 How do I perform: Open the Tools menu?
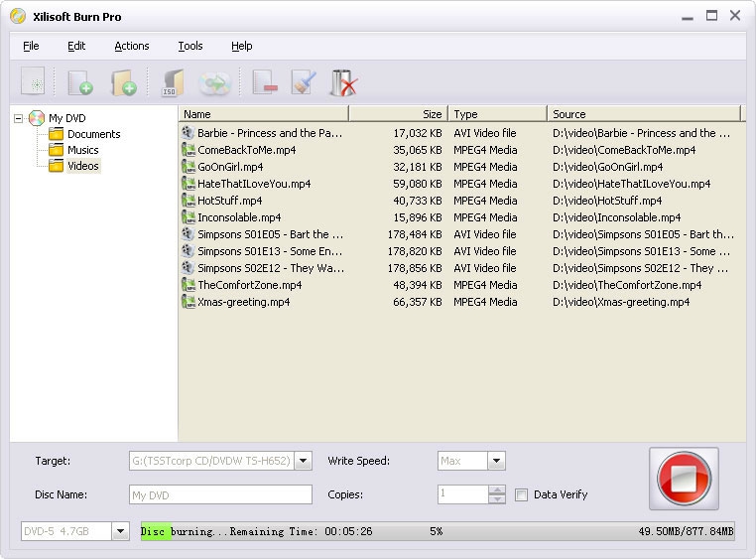click(190, 46)
